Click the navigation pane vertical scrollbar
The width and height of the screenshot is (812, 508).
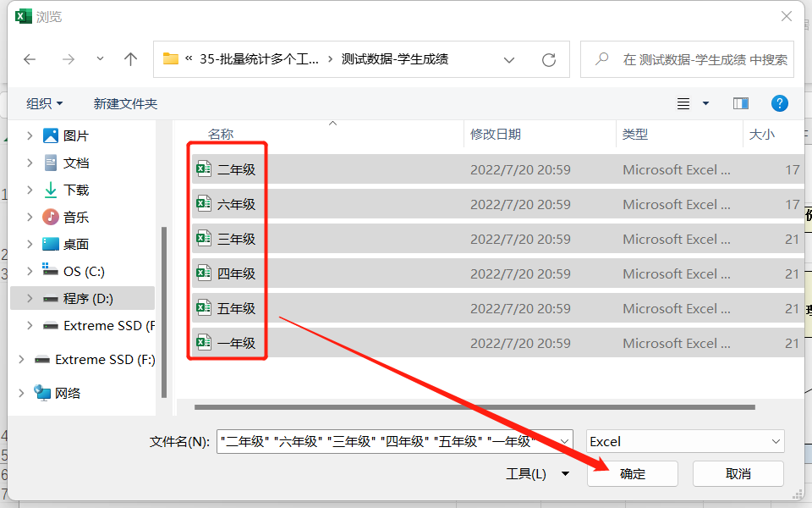(x=164, y=312)
